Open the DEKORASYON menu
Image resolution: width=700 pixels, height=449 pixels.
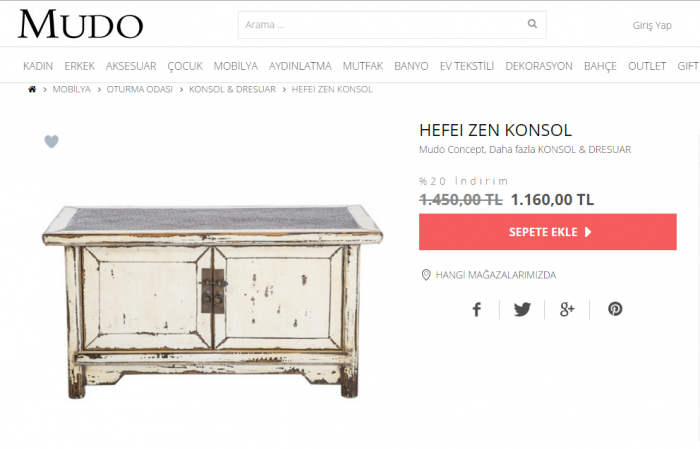click(x=539, y=66)
